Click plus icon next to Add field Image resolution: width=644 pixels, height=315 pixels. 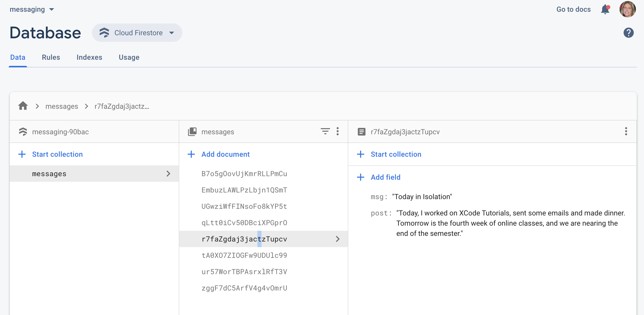(x=361, y=177)
